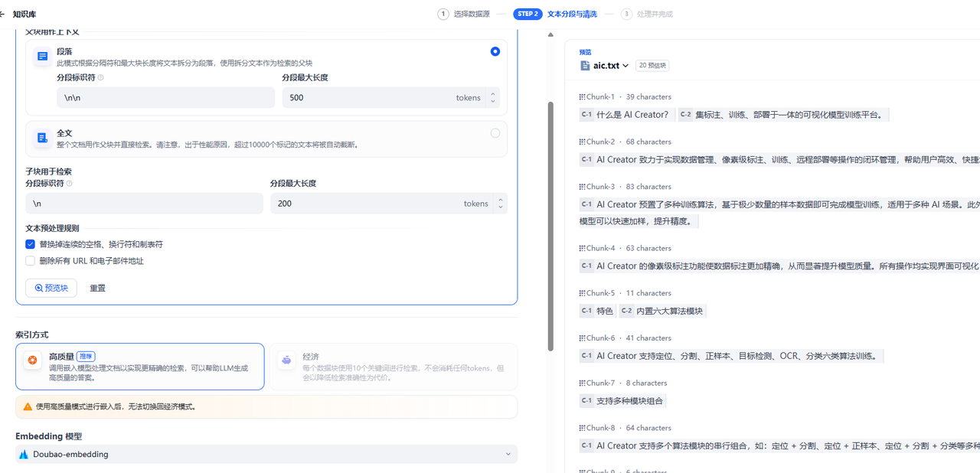Click the 20 预览块 badge
This screenshot has width=980, height=473.
click(653, 66)
